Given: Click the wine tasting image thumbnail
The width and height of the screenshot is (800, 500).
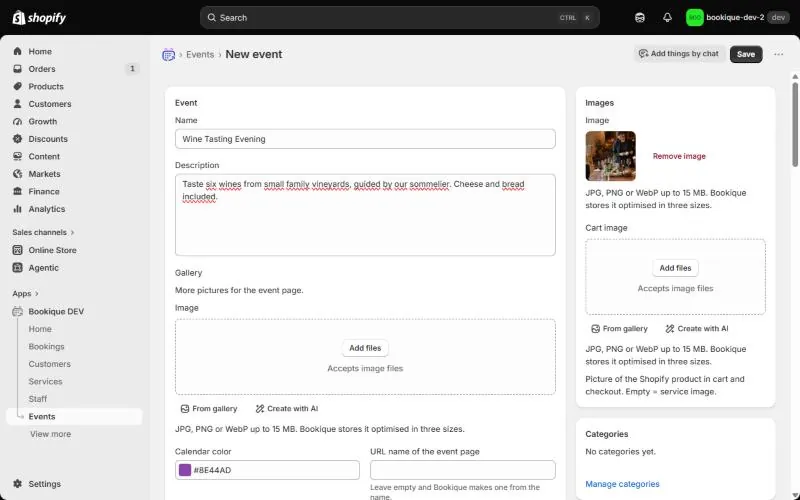Looking at the screenshot, I should point(610,156).
